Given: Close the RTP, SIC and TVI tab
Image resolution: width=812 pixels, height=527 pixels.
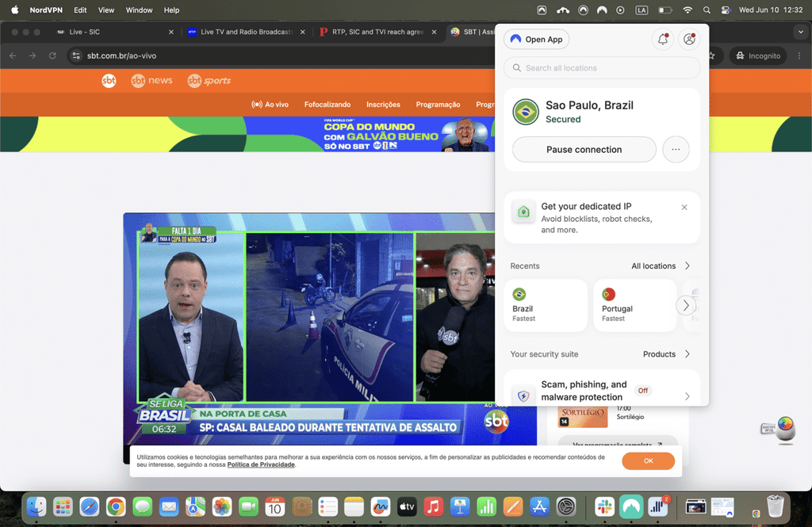Looking at the screenshot, I should coord(434,32).
